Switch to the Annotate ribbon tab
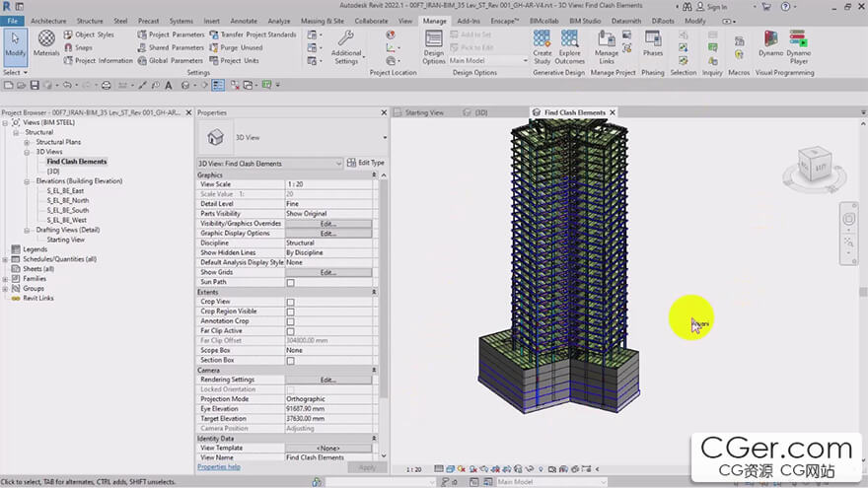The height and width of the screenshot is (488, 868). pos(244,21)
